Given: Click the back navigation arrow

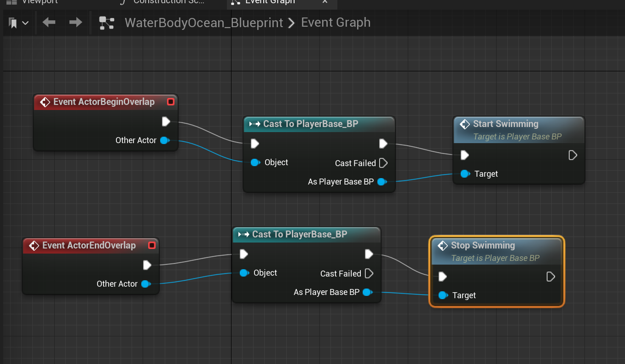Looking at the screenshot, I should point(49,22).
